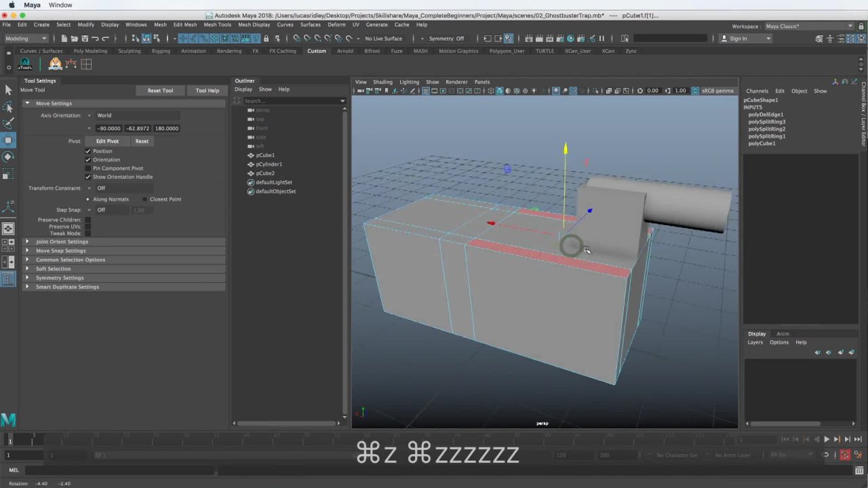Select pCylinder1 in the Outliner

click(x=269, y=164)
